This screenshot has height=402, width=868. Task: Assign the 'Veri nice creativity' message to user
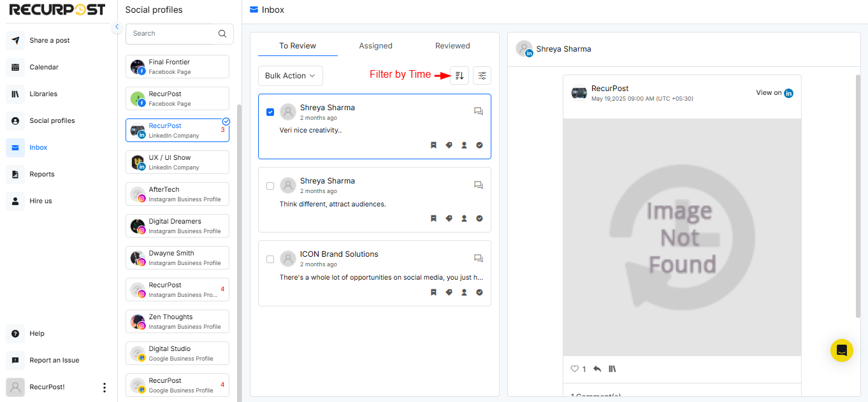pos(464,145)
